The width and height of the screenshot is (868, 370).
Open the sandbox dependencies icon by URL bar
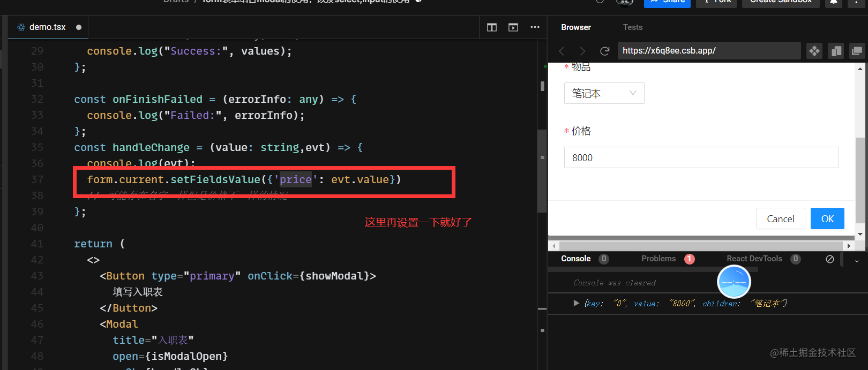point(814,51)
